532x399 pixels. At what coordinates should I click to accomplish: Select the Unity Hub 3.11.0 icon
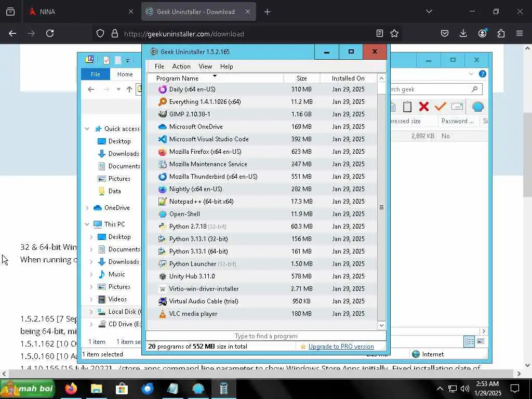pos(163,276)
